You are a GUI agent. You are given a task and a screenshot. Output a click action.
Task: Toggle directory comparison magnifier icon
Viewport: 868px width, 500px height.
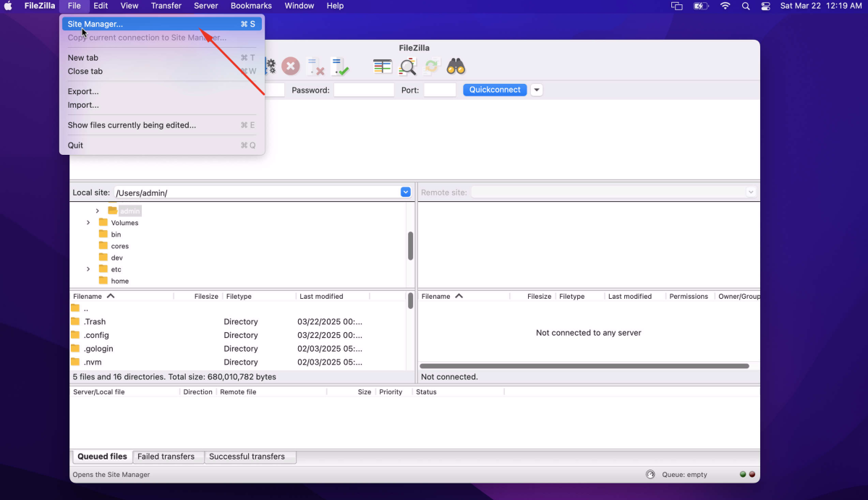click(x=408, y=67)
